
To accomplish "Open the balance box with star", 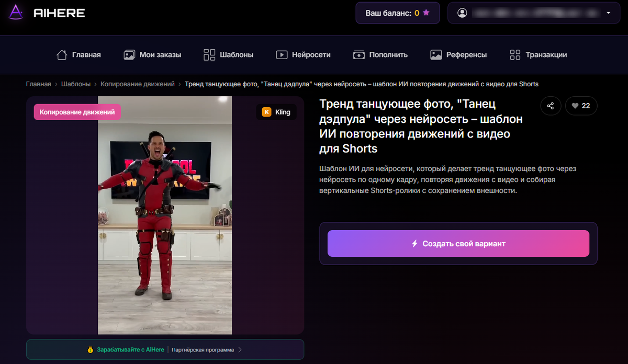I will 398,13.
